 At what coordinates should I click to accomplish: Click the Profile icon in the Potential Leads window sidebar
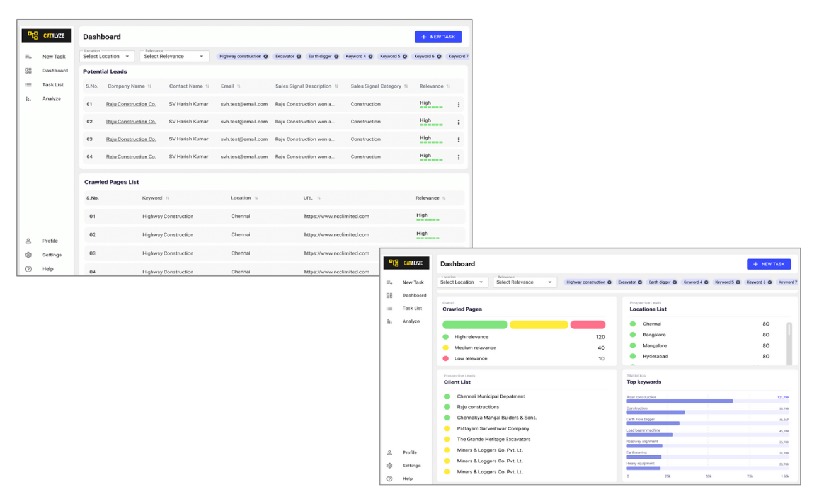pos(28,241)
